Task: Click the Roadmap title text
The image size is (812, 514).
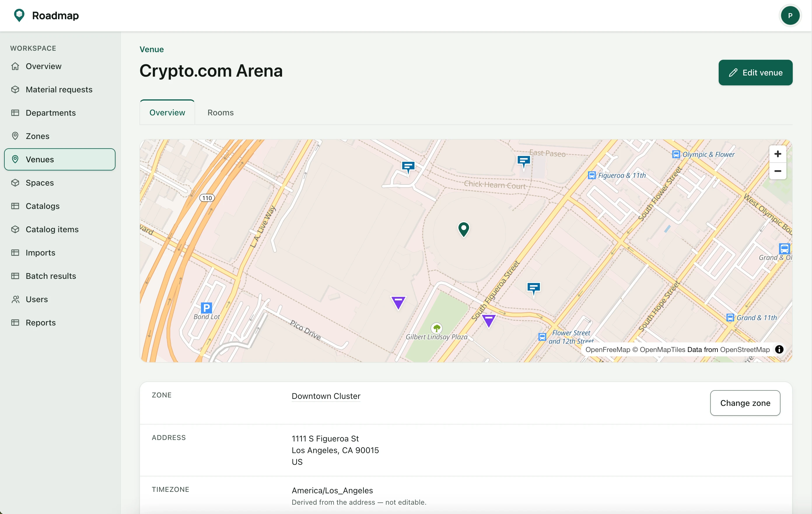Action: pos(55,15)
